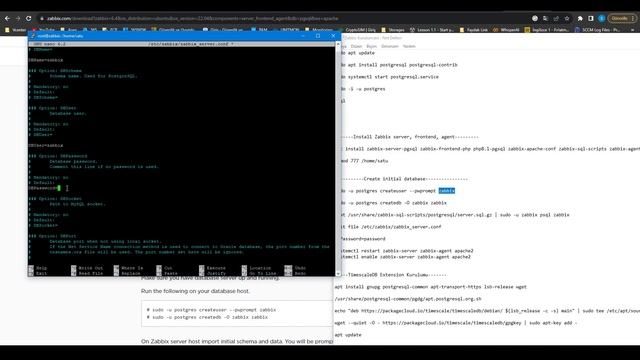640x360 pixels.
Task: Open the Görünüm menu in Notepad
Action: coord(390,47)
